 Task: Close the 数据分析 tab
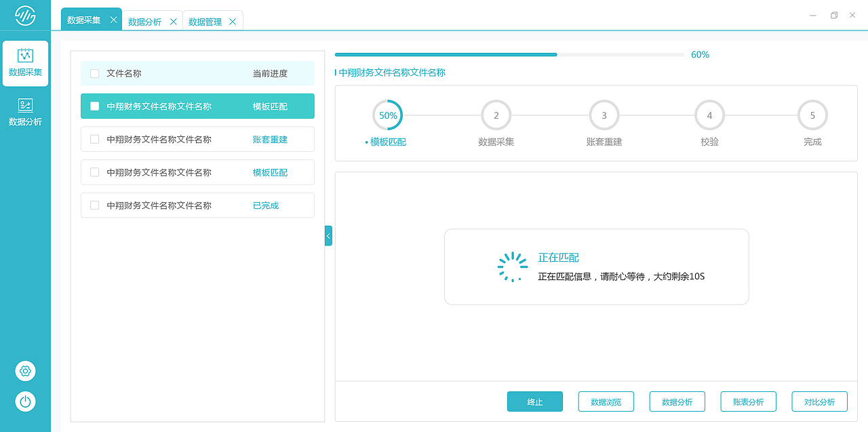173,22
